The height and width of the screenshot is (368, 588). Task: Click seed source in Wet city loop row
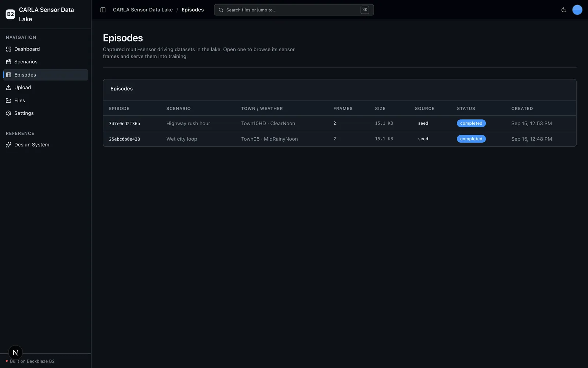(423, 139)
